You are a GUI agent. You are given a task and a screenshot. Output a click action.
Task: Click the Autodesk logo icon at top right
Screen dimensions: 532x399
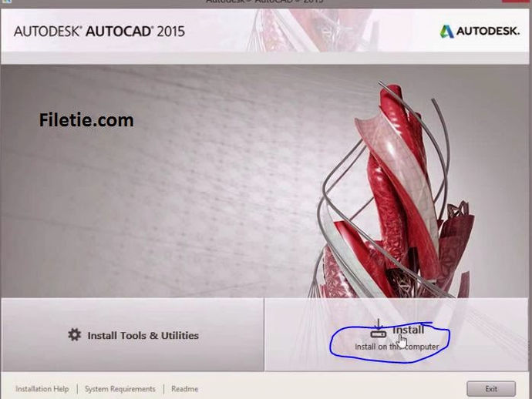point(446,31)
